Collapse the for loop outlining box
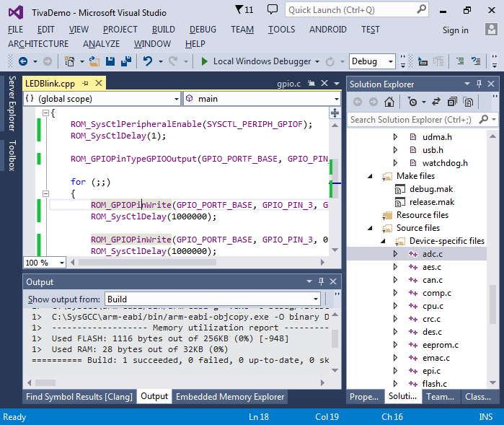The image size is (504, 425). coord(45,193)
